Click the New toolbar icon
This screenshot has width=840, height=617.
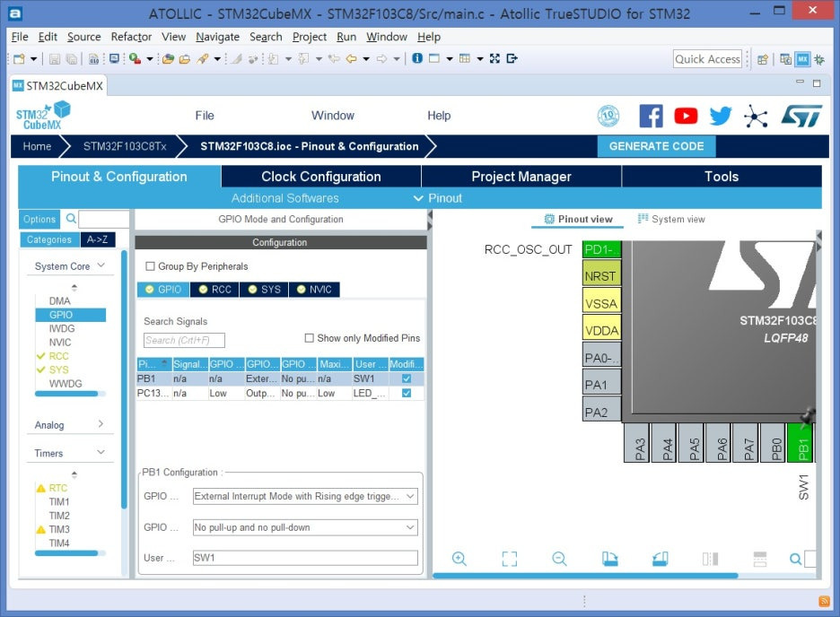pyautogui.click(x=19, y=59)
